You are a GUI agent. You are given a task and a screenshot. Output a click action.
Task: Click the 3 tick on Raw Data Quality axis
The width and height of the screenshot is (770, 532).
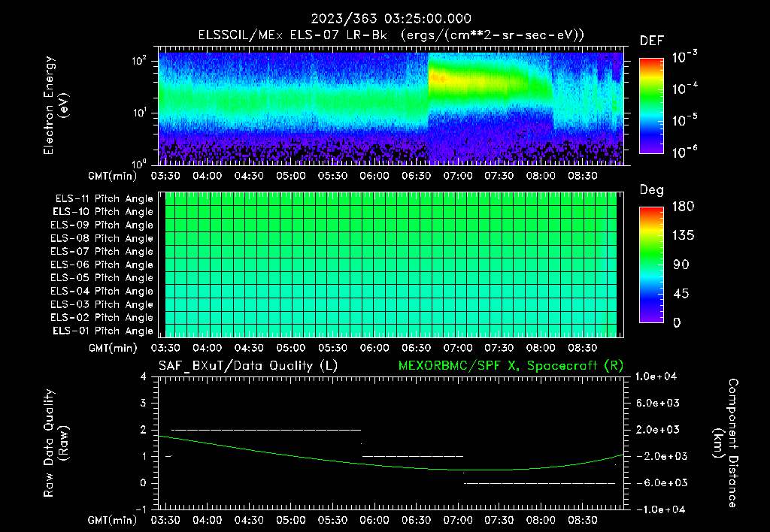144,403
